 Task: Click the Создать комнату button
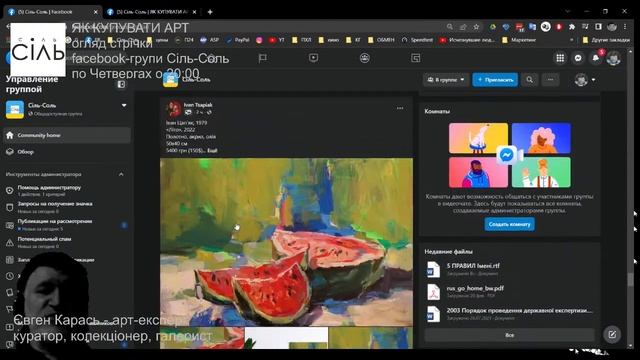509,224
